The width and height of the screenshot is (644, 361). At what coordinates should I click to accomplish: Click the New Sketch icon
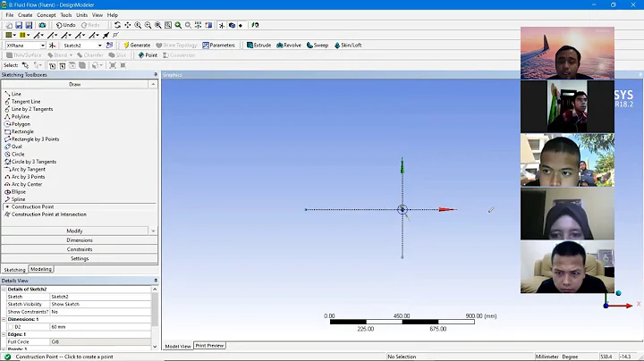[x=109, y=45]
